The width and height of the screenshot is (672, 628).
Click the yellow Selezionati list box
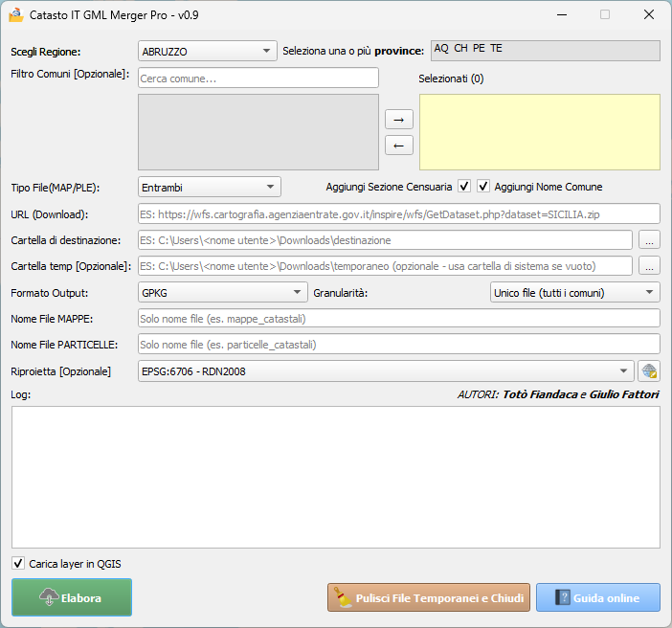(x=540, y=132)
